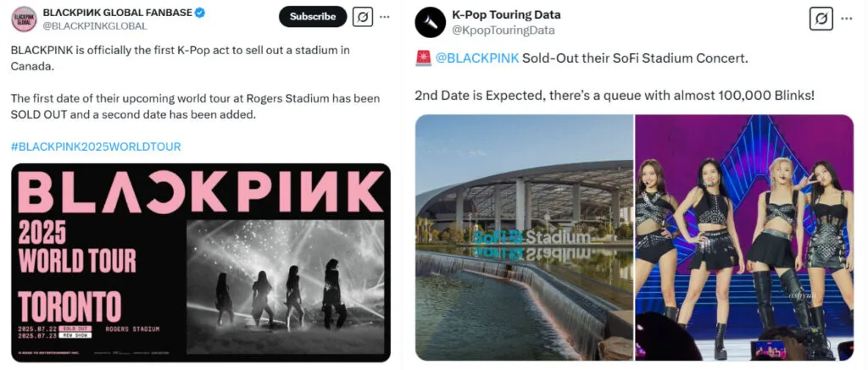Open the K-Pop Touring Data profile avatar
This screenshot has height=370, width=868.
point(430,22)
